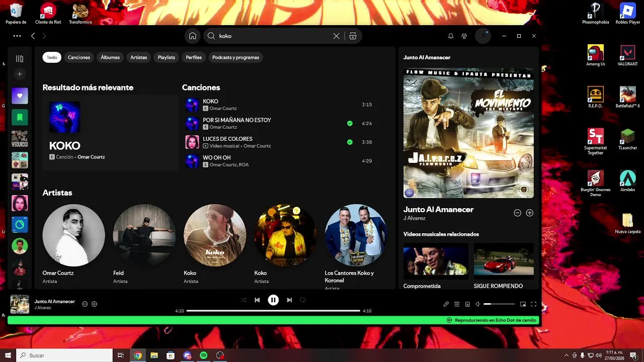Open the friend activity icon
Screen dimensions: 644x362
[x=464, y=36]
